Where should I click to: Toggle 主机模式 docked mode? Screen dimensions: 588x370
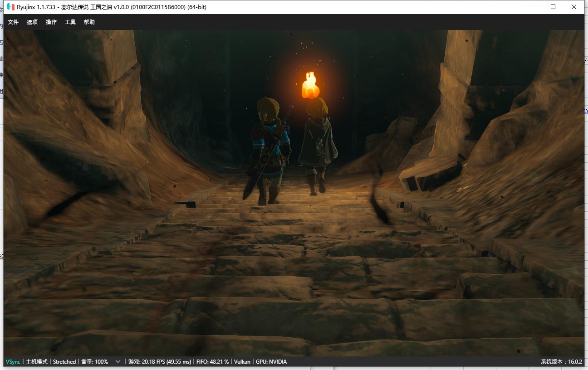37,361
